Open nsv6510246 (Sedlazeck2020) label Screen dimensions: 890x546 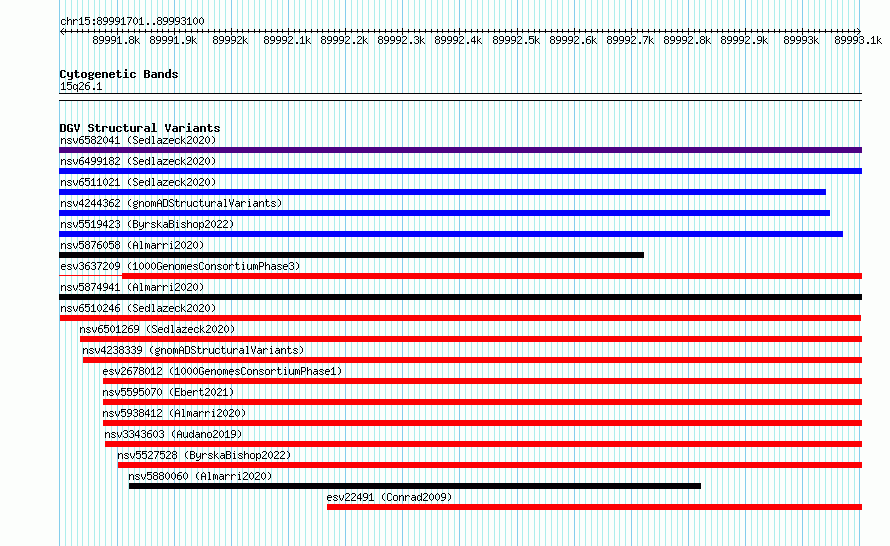pos(138,308)
